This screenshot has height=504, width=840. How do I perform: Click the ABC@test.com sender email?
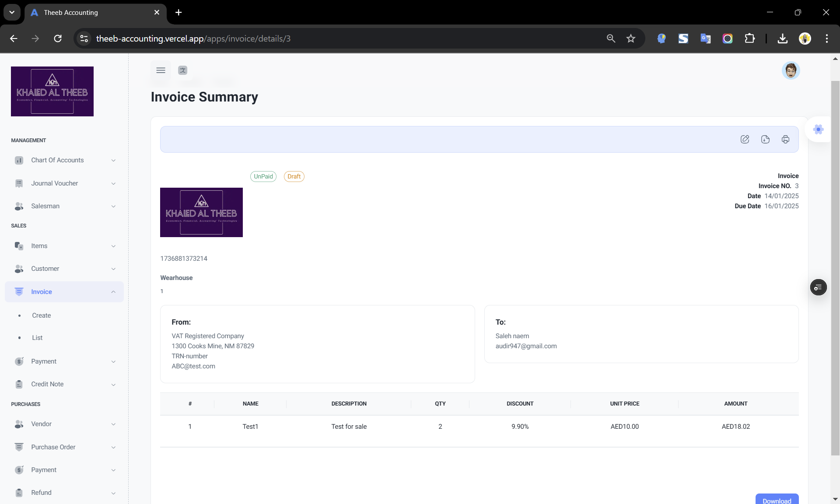[x=193, y=366]
